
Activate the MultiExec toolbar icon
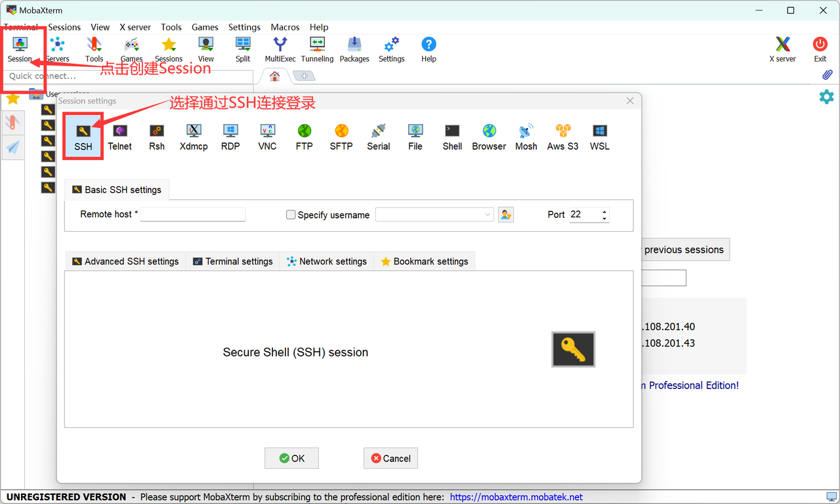[x=280, y=49]
